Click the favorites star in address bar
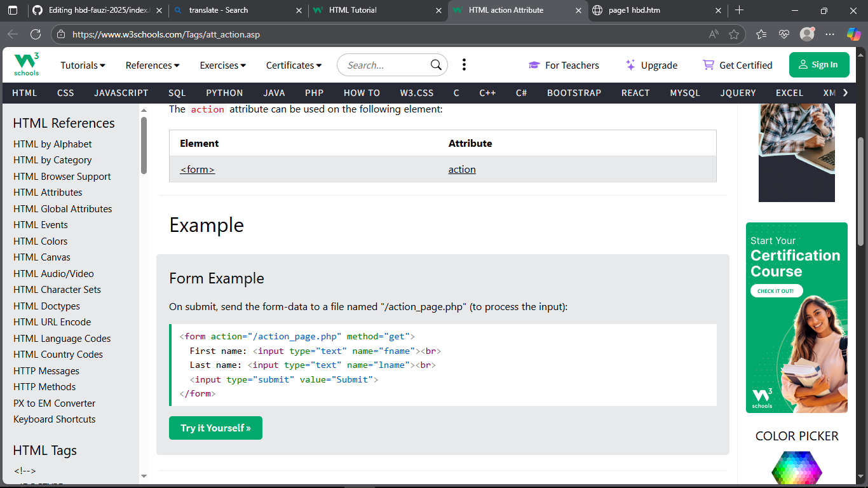This screenshot has width=868, height=488. click(734, 34)
